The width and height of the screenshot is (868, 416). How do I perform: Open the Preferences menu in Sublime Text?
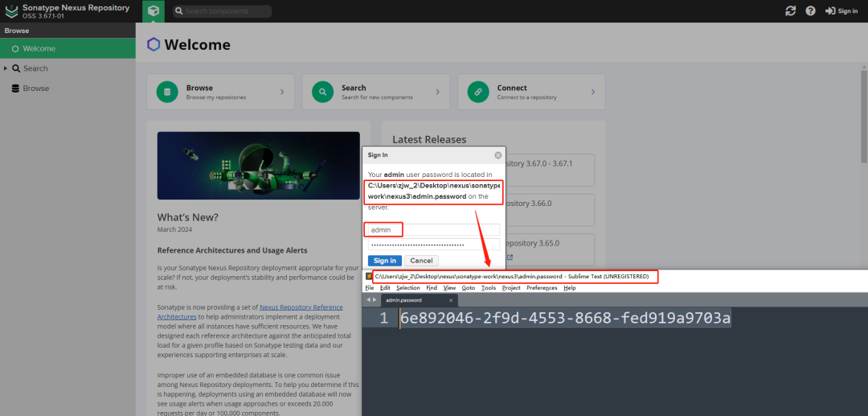[542, 288]
